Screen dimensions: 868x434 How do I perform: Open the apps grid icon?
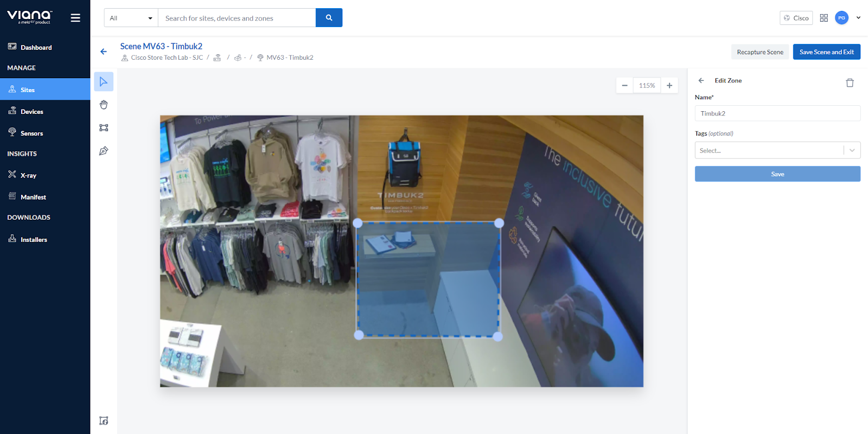pyautogui.click(x=824, y=18)
